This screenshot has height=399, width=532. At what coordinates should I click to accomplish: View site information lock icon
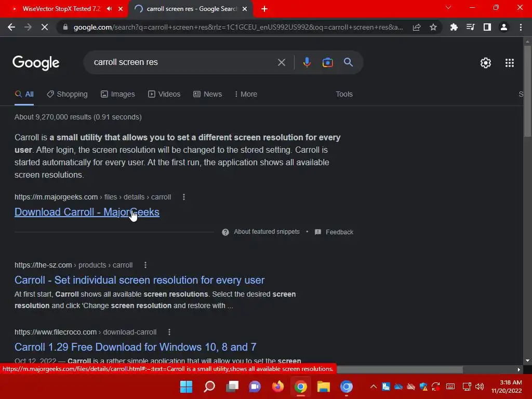[65, 27]
